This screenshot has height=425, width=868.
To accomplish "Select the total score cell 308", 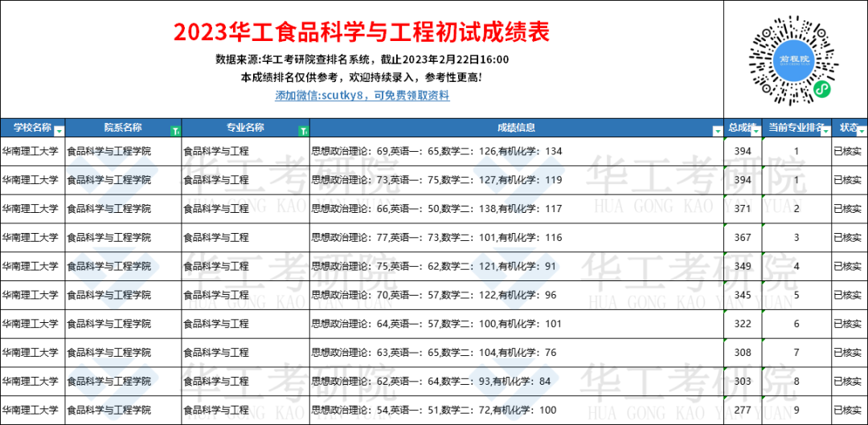I will pos(743,353).
